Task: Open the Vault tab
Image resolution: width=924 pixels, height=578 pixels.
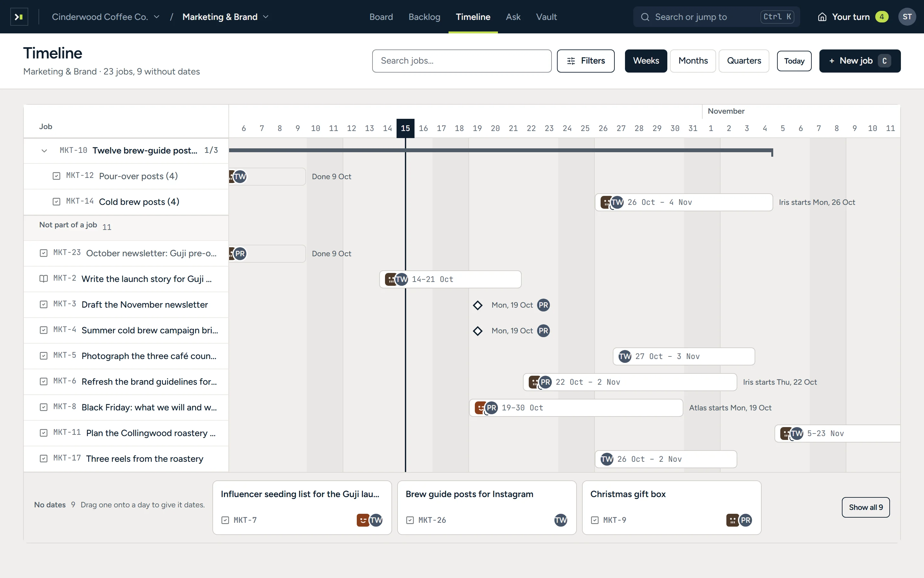Action: pyautogui.click(x=546, y=17)
